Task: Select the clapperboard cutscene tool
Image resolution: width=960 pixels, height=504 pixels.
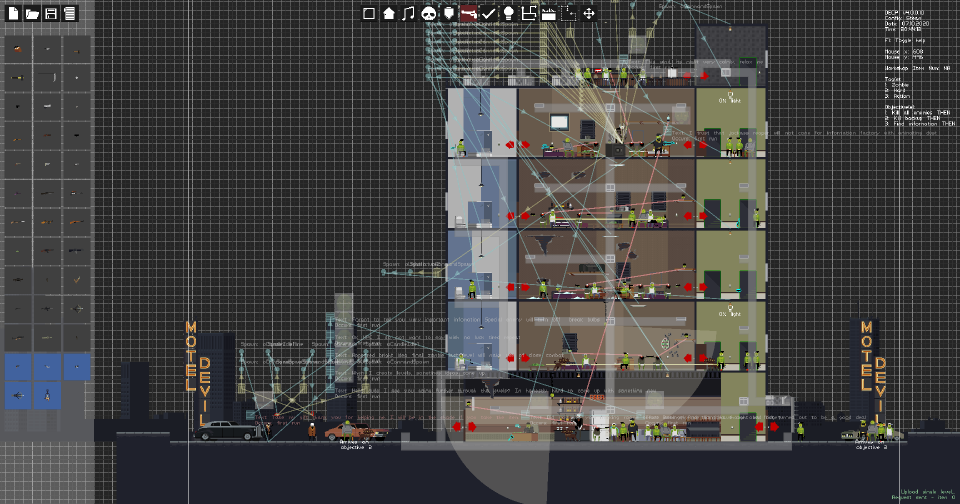Action: (x=549, y=13)
